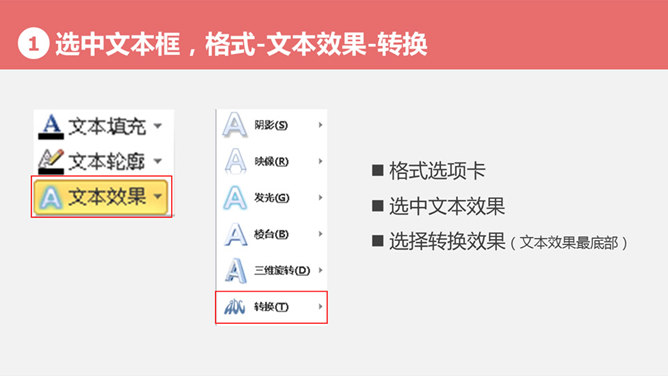
Task: Click the 文本填充 blue A icon
Action: click(x=51, y=126)
